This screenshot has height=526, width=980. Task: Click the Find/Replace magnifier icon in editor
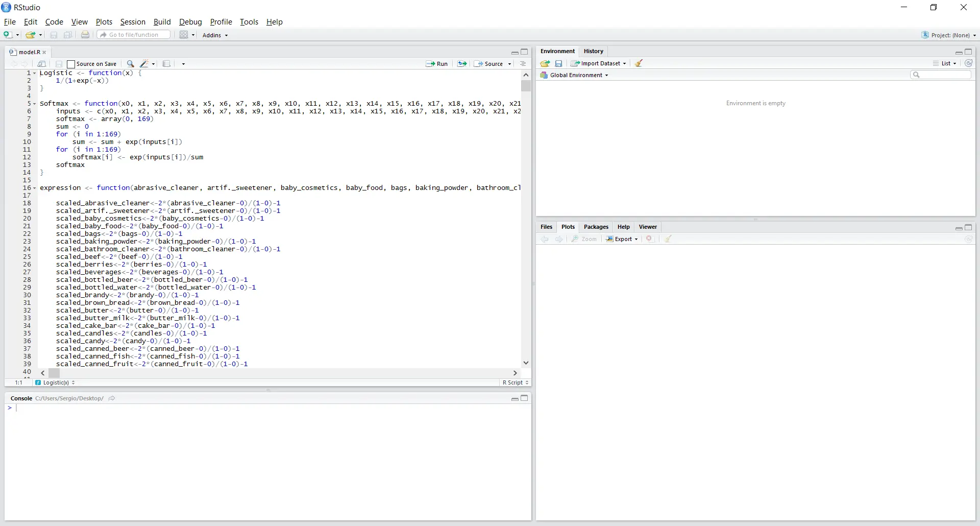tap(130, 64)
